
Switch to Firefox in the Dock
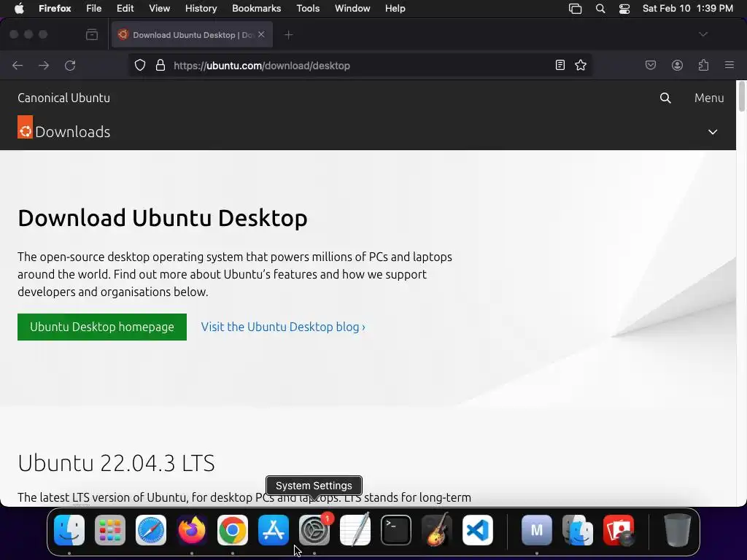192,530
